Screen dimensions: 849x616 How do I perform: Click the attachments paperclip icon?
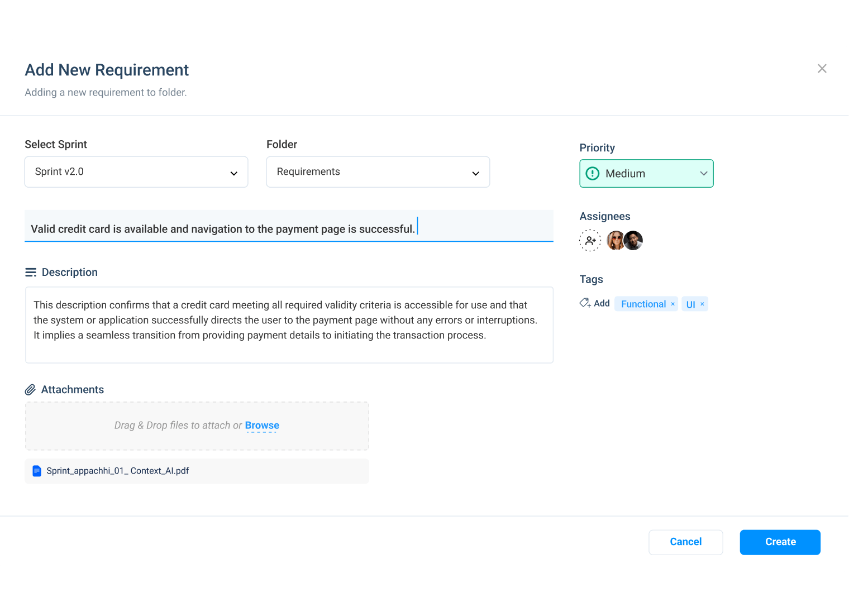pos(30,390)
